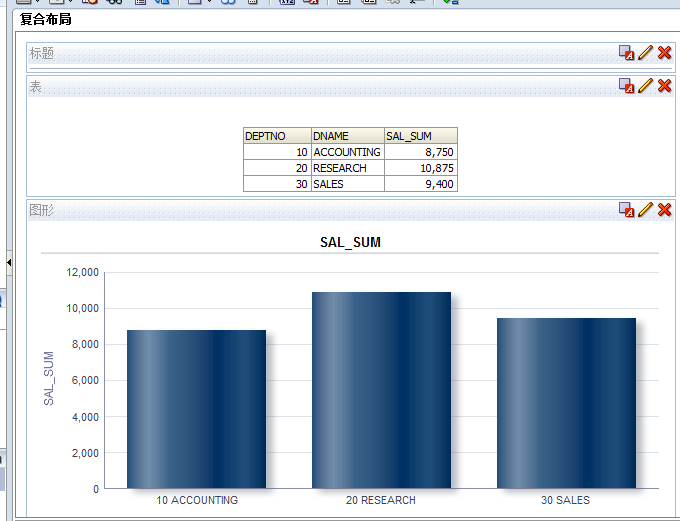Open format container for 图形 view
The image size is (680, 521).
[x=626, y=210]
